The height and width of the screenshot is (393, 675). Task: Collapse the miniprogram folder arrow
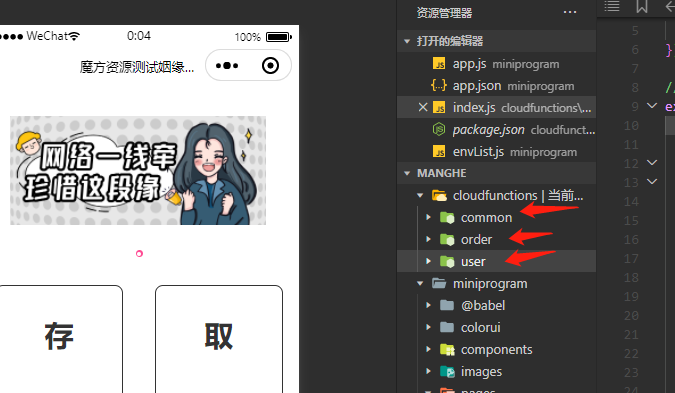click(x=420, y=283)
